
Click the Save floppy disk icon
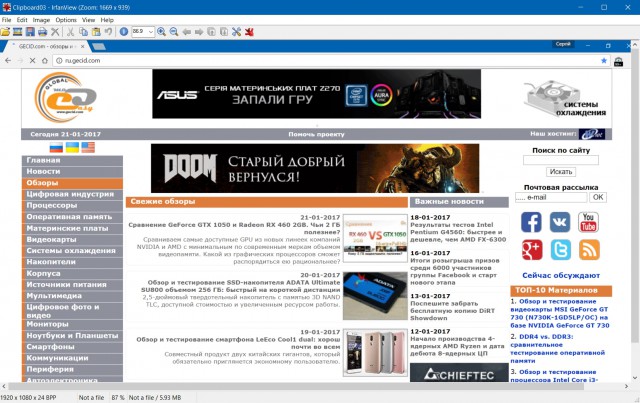(x=30, y=32)
